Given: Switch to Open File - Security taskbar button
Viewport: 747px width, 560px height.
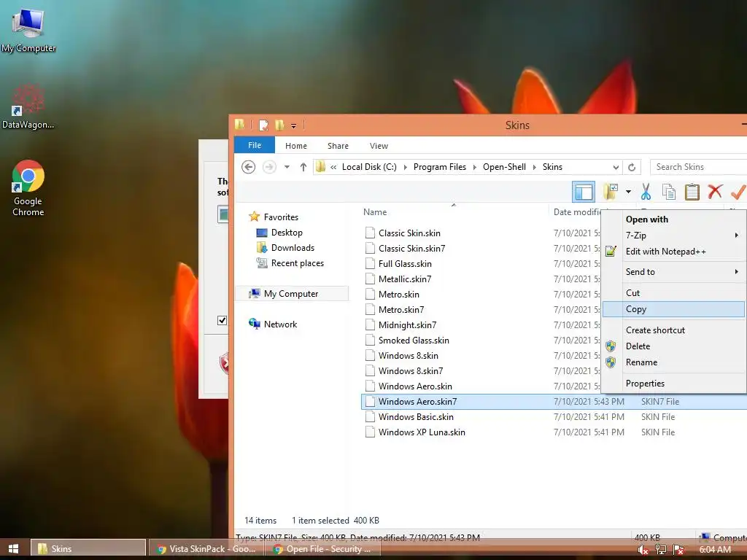Looking at the screenshot, I should point(323,549).
